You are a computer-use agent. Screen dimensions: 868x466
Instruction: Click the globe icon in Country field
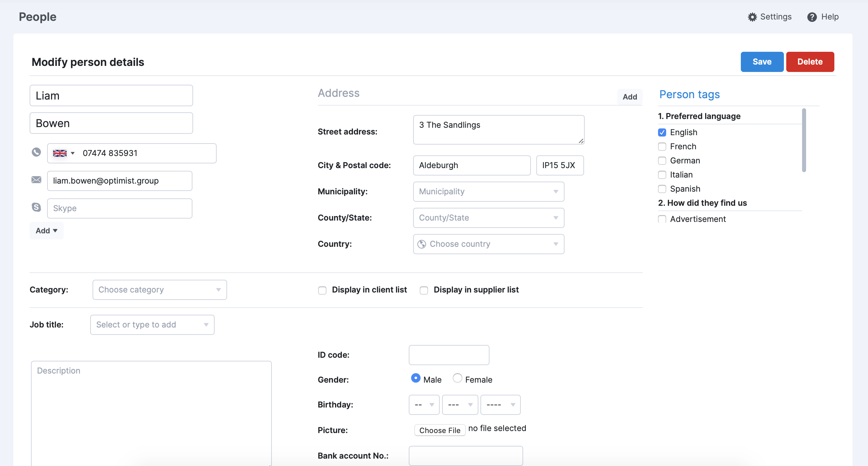(x=422, y=244)
